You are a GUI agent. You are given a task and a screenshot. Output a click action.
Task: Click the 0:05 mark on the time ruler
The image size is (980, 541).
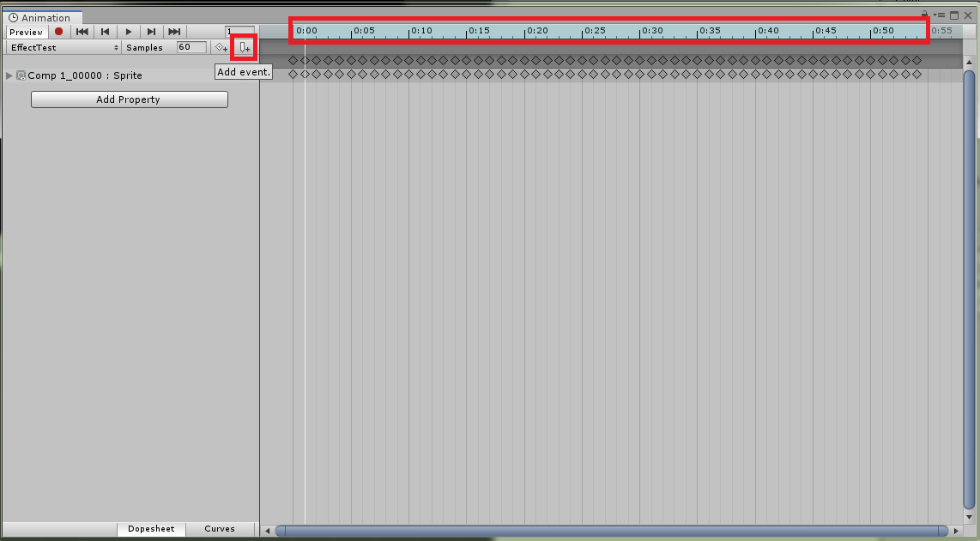pyautogui.click(x=365, y=30)
